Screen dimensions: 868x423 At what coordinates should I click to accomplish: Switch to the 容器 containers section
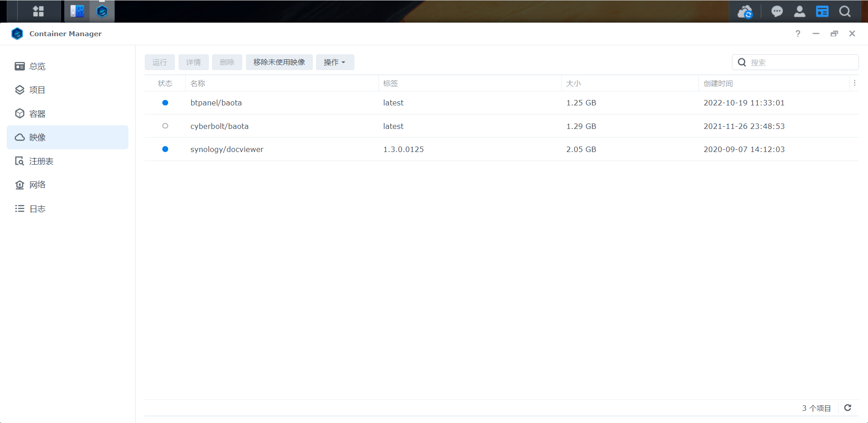38,114
